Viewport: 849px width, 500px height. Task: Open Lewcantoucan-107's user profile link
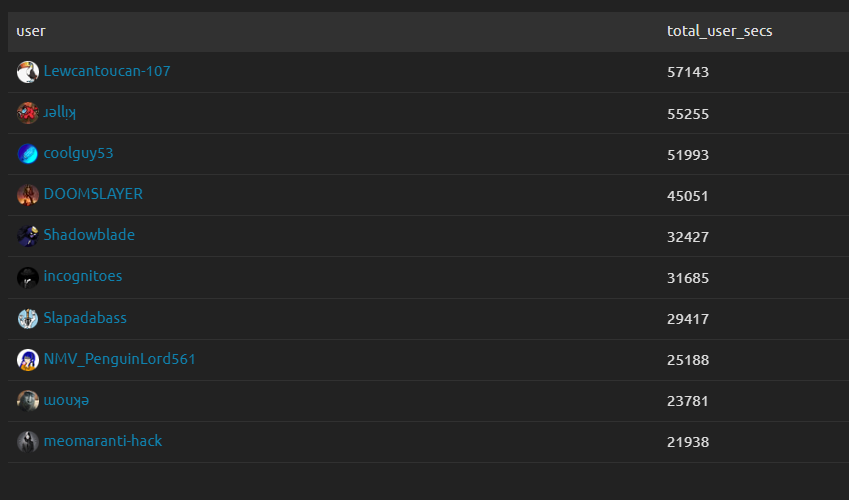point(107,72)
